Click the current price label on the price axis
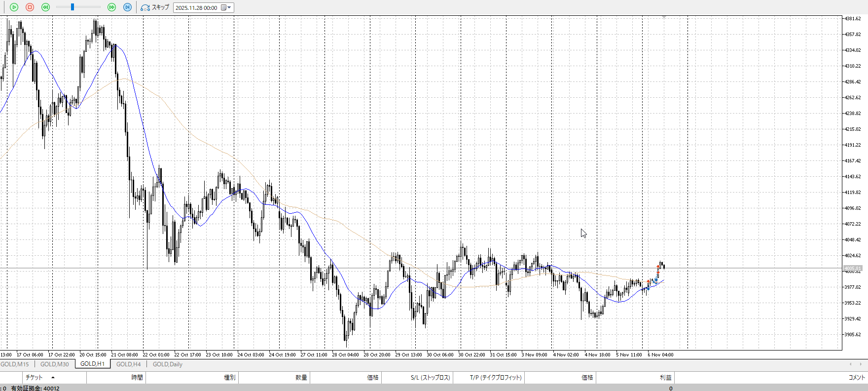The image size is (868, 391). click(x=853, y=269)
